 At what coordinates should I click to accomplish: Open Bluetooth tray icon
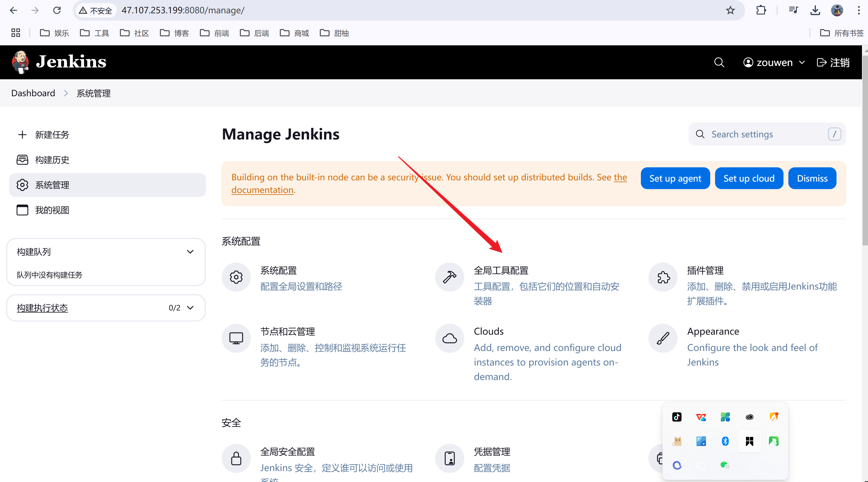[x=725, y=441]
